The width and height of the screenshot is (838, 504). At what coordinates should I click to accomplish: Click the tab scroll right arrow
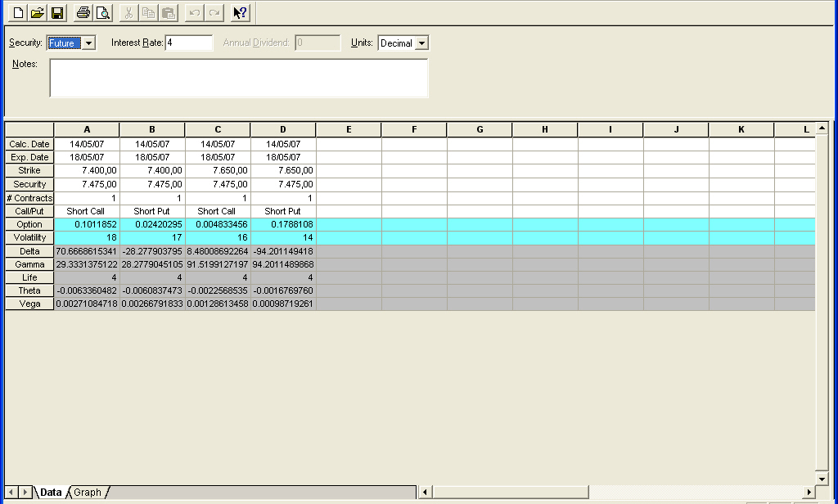(x=25, y=492)
